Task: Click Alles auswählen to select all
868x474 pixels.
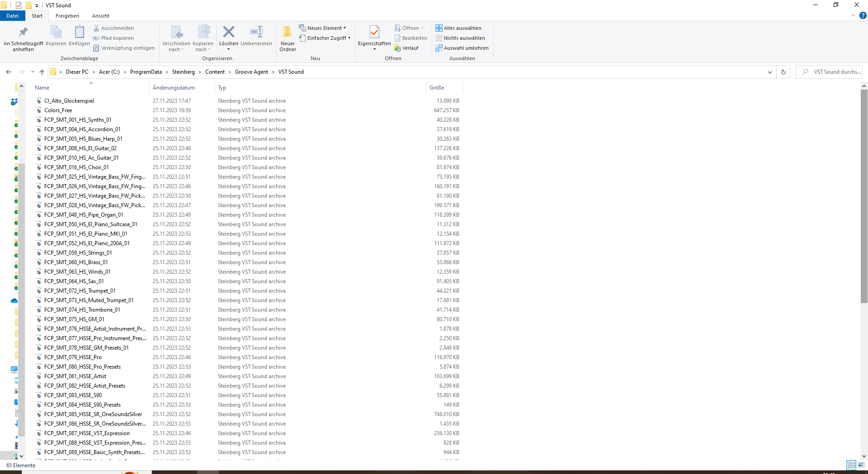Action: pos(458,28)
